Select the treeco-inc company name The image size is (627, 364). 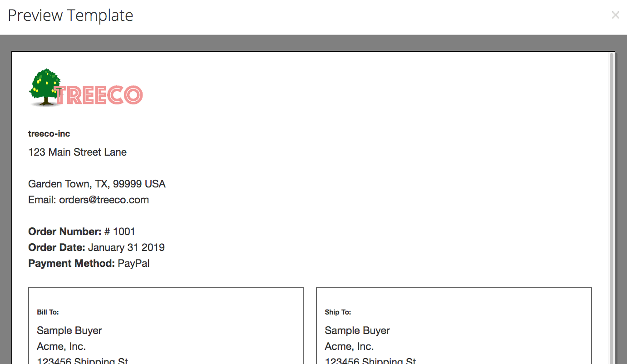pos(49,134)
